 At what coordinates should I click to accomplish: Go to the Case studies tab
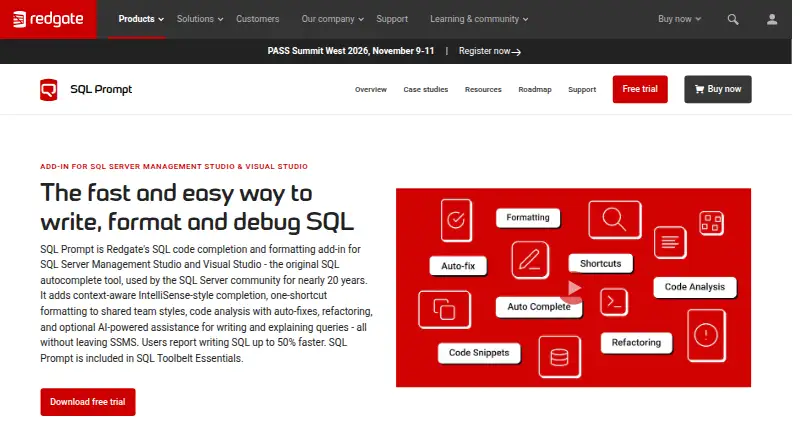(x=426, y=90)
